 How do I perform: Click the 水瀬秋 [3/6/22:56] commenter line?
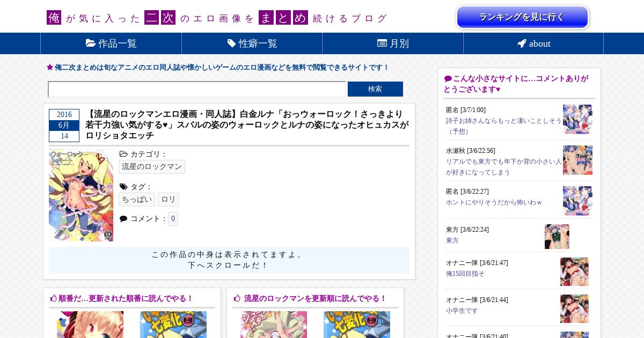pos(471,151)
